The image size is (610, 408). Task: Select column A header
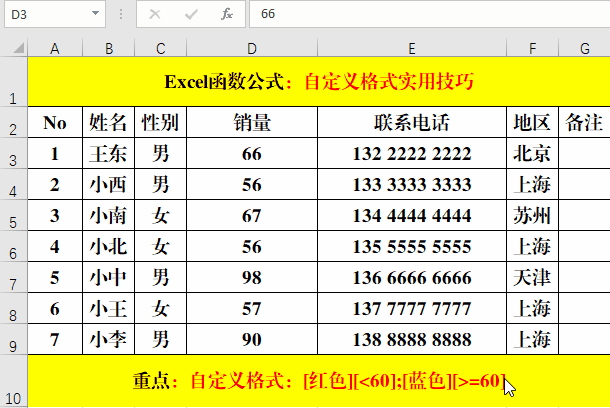(55, 48)
